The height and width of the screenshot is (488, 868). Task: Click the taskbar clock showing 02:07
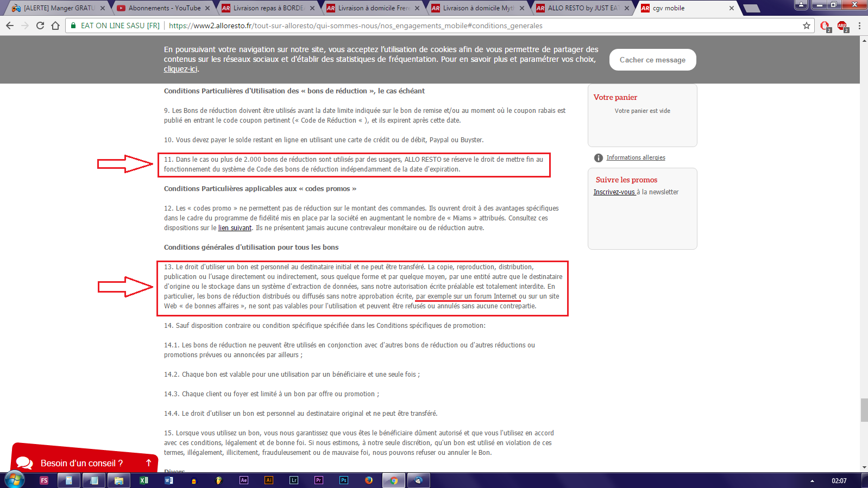839,481
